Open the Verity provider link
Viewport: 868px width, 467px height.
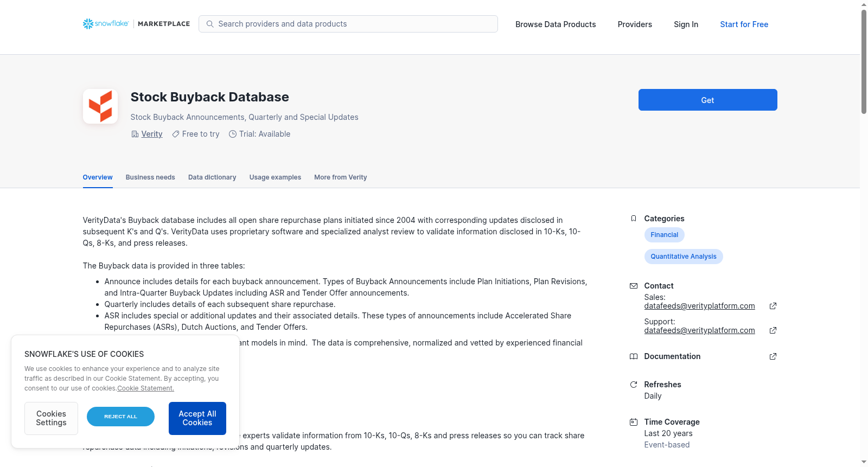coord(152,134)
